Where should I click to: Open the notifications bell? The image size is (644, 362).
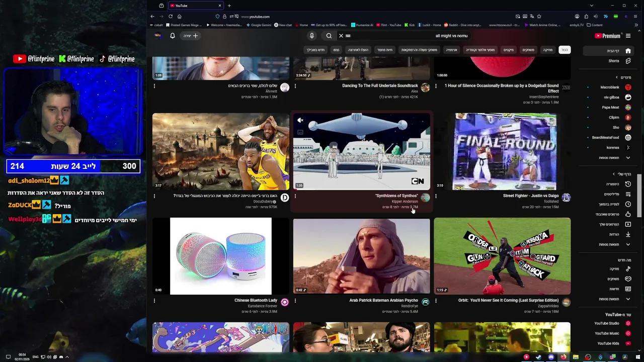(x=172, y=36)
